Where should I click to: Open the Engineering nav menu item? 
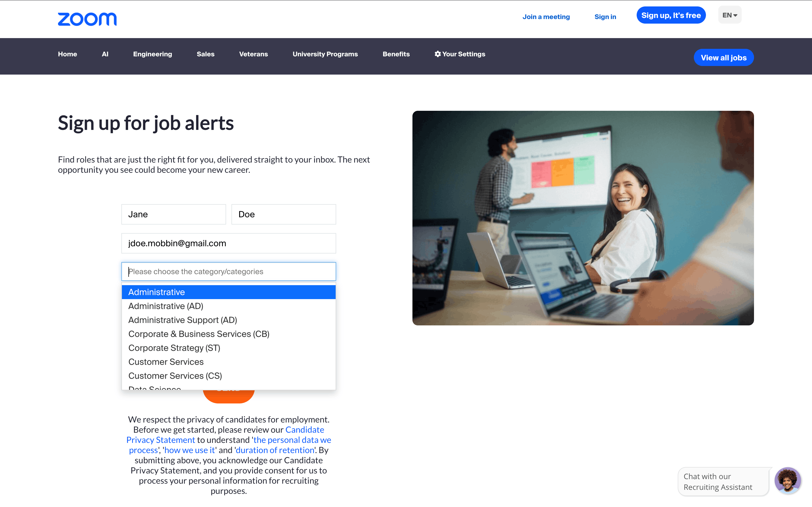pos(152,54)
